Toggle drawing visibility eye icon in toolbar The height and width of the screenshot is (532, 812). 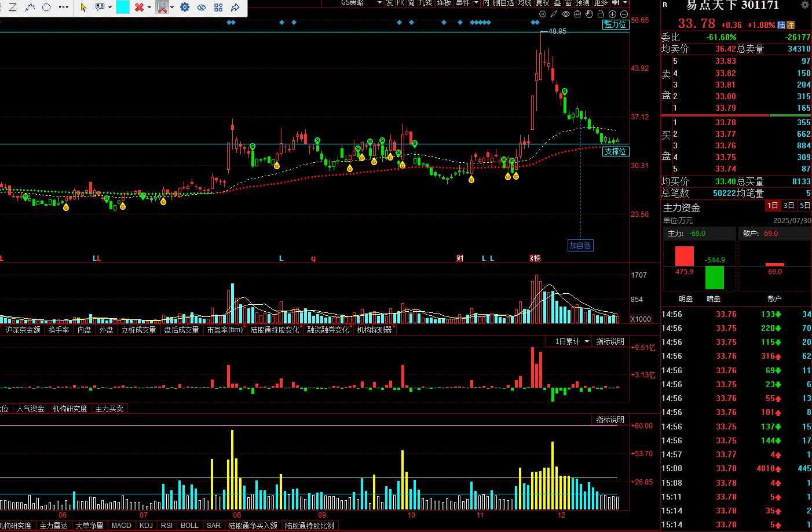pyautogui.click(x=202, y=8)
